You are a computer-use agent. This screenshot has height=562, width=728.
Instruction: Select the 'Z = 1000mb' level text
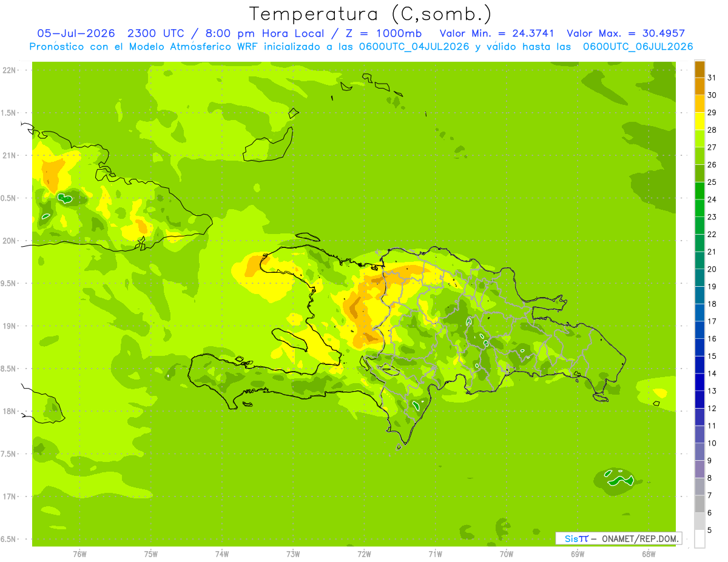382,33
